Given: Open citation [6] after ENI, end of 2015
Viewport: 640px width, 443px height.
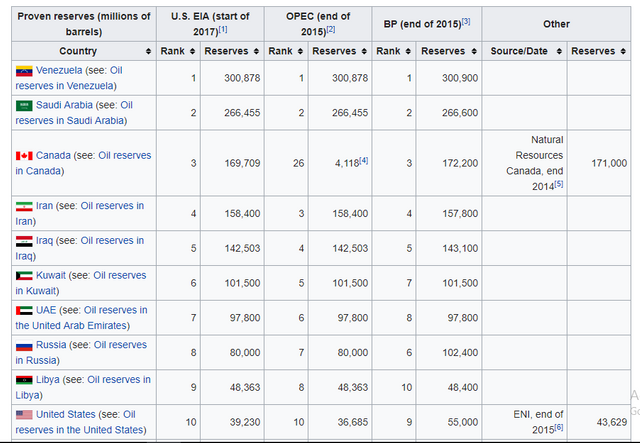Looking at the screenshot, I should [559, 427].
